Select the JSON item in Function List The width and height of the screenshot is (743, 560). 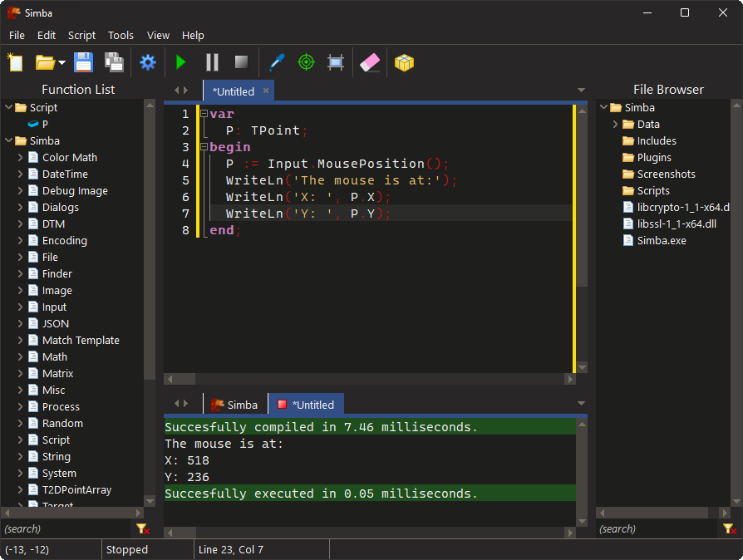(x=56, y=323)
